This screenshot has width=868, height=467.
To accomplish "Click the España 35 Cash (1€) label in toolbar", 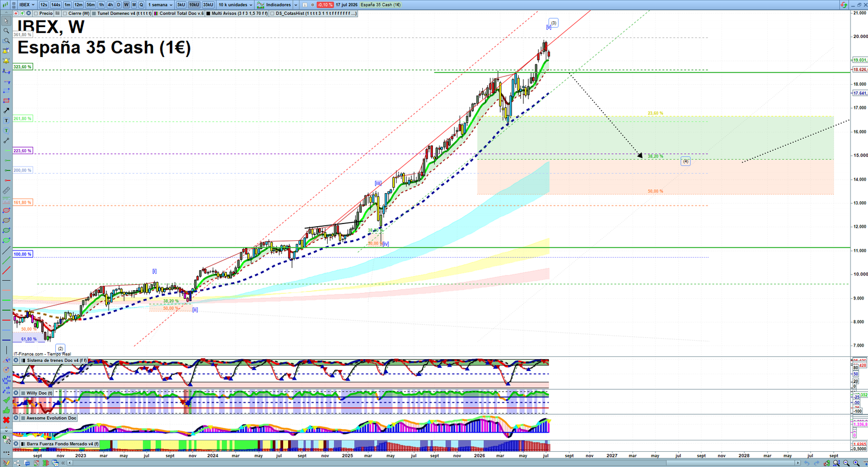I will [380, 5].
